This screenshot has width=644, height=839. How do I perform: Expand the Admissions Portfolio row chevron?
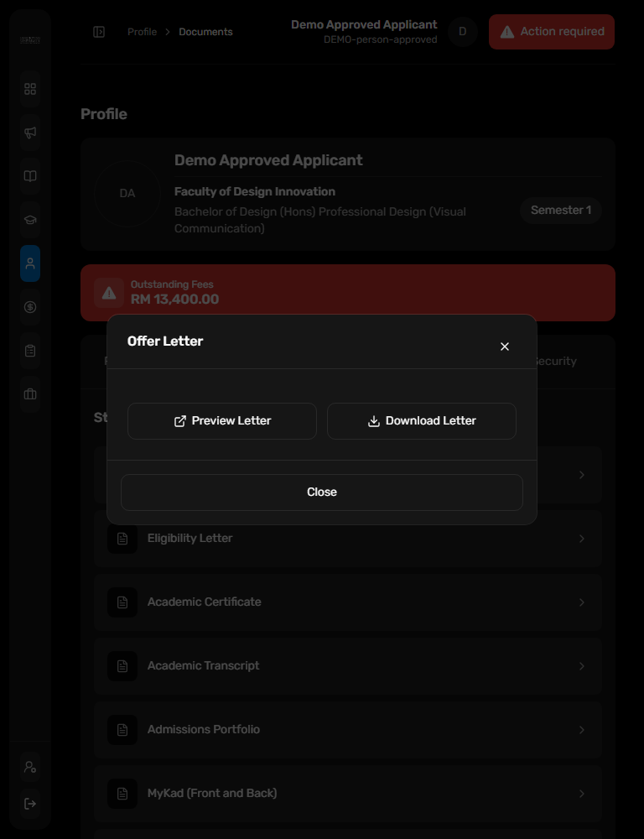(581, 729)
